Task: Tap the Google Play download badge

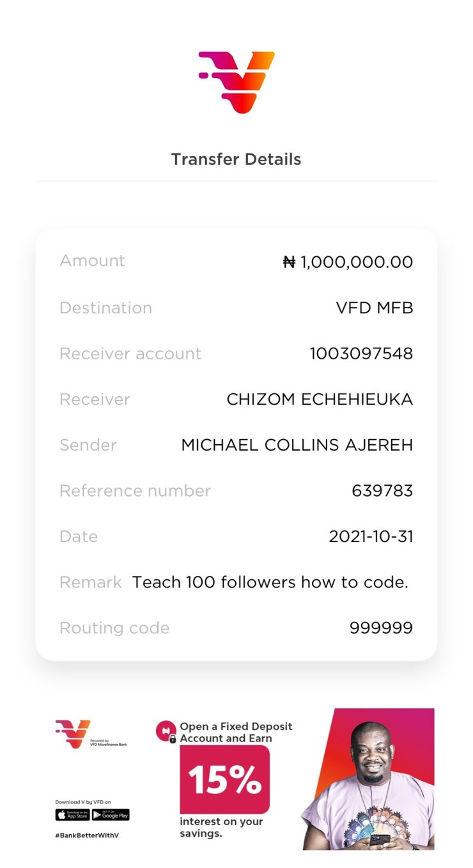Action: coord(111,815)
